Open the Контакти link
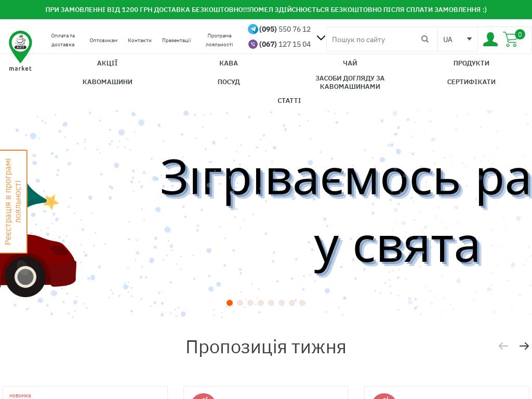This screenshot has height=399, width=532. pyautogui.click(x=139, y=40)
